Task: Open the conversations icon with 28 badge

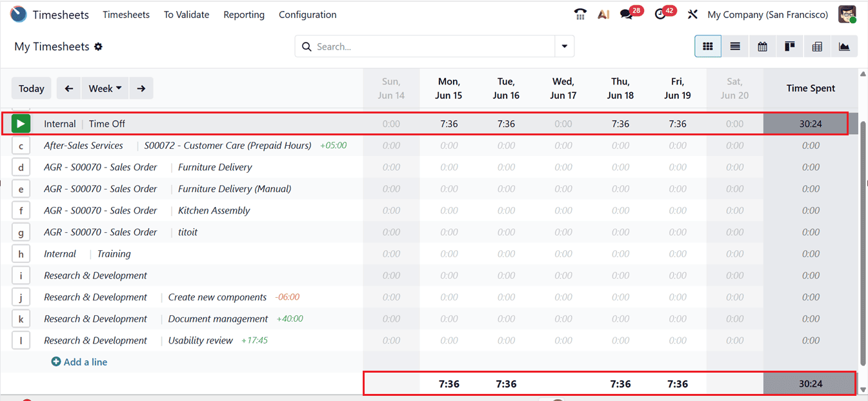Action: 626,14
